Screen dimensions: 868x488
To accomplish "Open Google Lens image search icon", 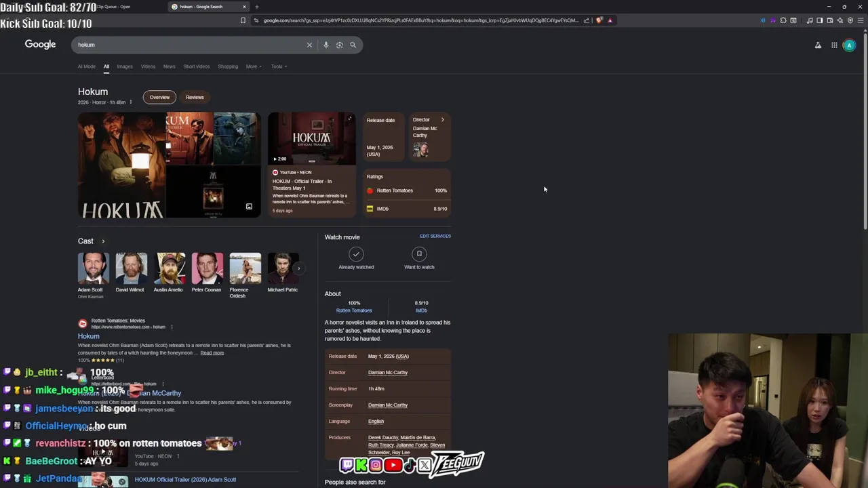I will pyautogui.click(x=340, y=45).
